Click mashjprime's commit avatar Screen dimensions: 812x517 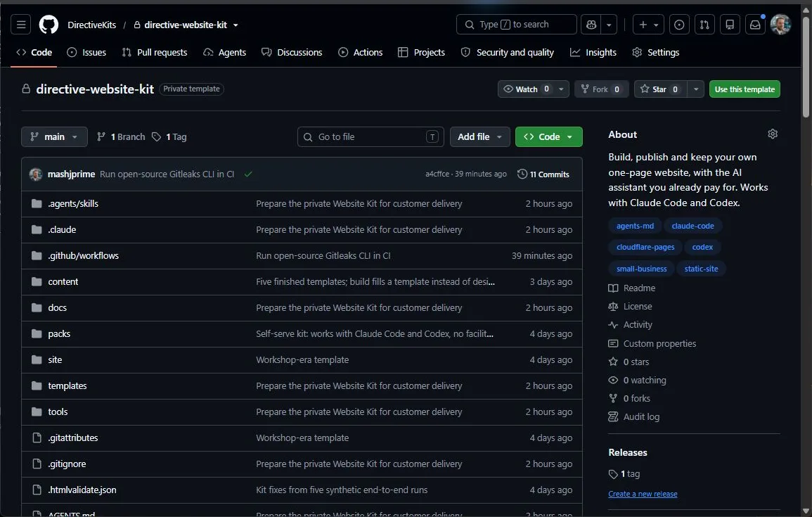(36, 174)
